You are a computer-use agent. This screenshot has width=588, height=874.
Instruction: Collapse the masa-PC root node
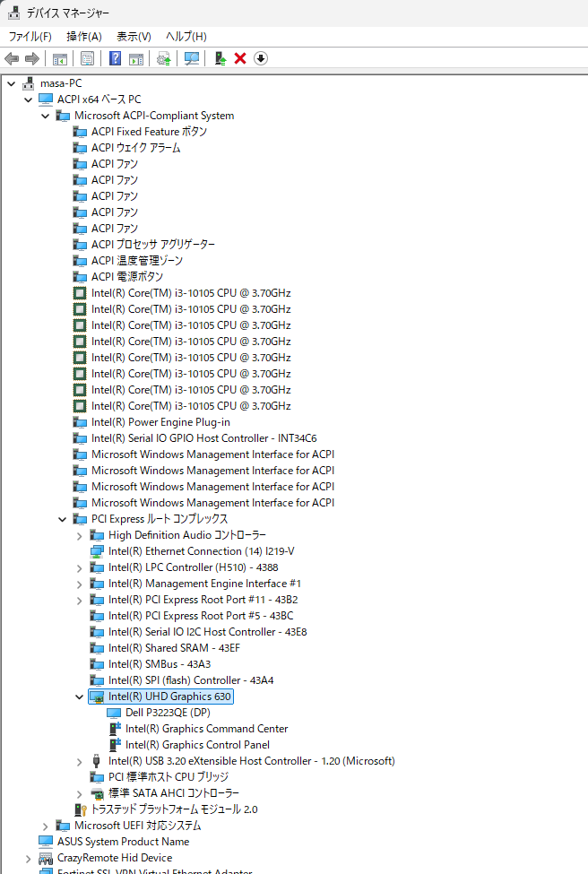[11, 83]
